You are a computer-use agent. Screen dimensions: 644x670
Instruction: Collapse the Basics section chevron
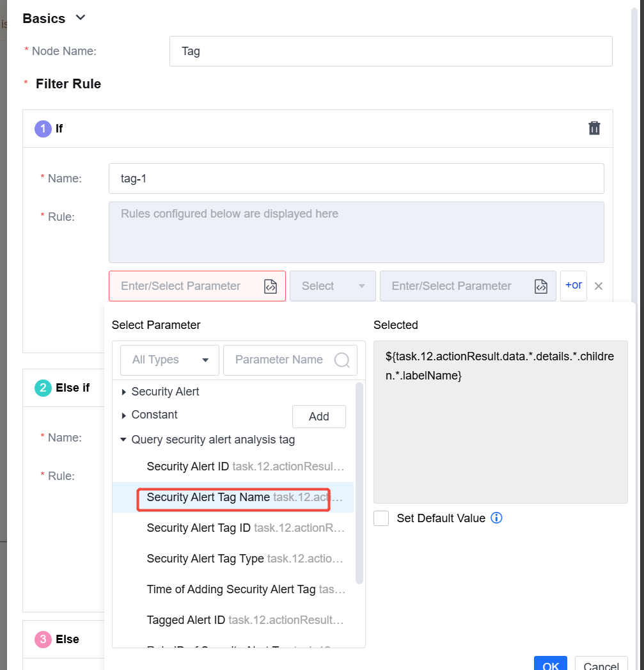[x=81, y=18]
